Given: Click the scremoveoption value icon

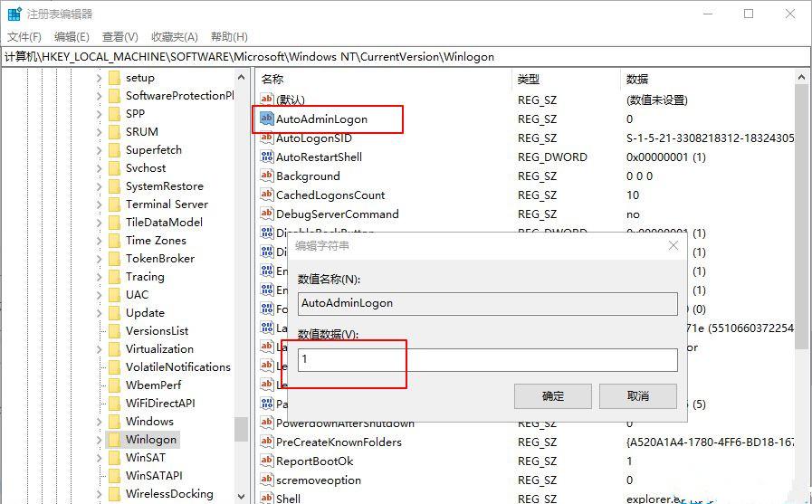Looking at the screenshot, I should click(x=266, y=480).
